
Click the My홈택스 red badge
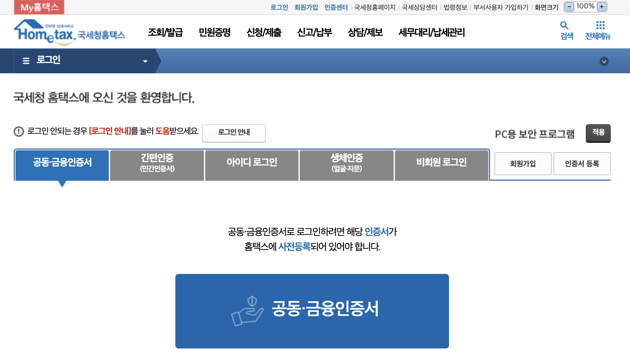pos(39,7)
